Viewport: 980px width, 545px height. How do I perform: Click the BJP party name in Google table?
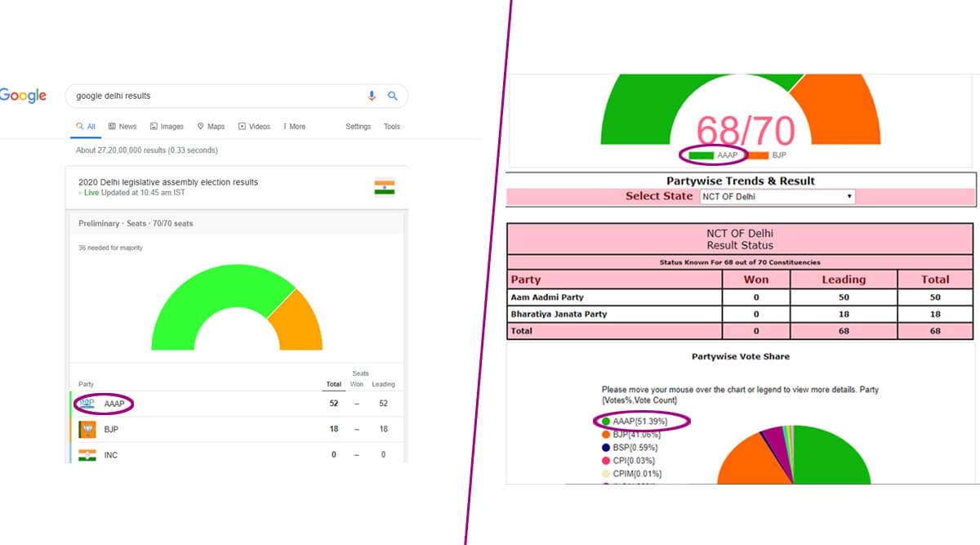(x=111, y=429)
